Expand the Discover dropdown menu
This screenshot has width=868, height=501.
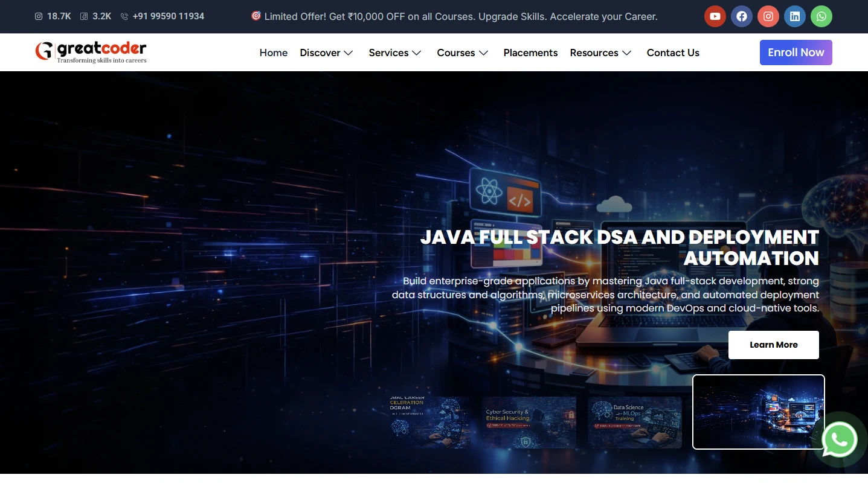[x=326, y=53]
